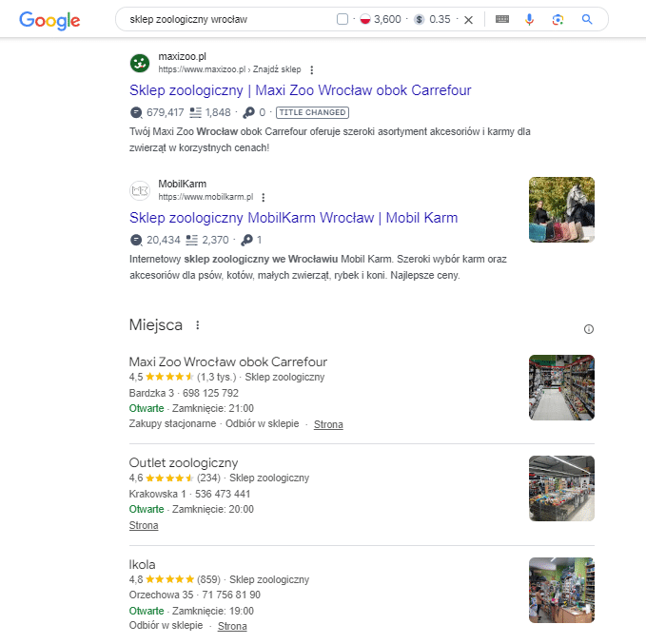Click the Miejsca info icon
The image size is (646, 644).
(589, 329)
